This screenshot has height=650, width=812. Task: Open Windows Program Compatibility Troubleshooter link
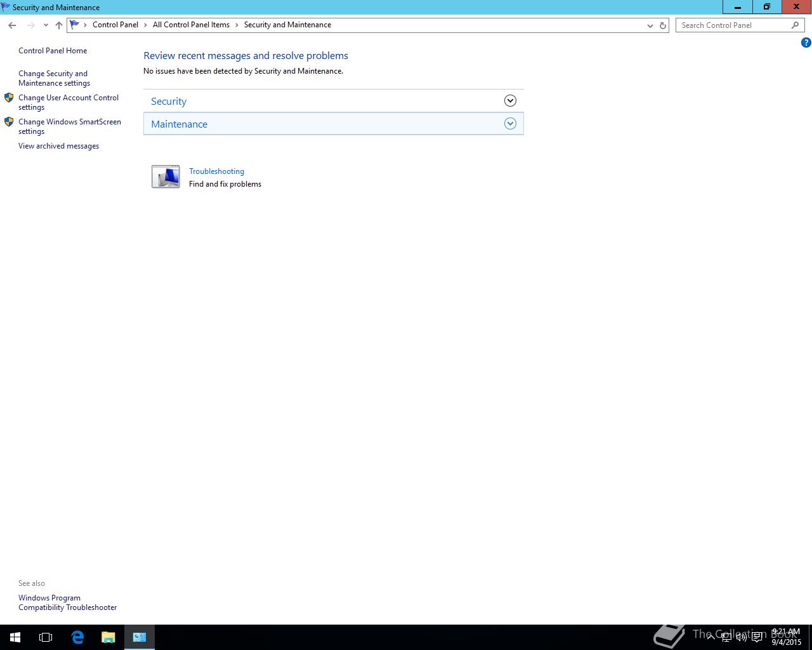pos(67,602)
